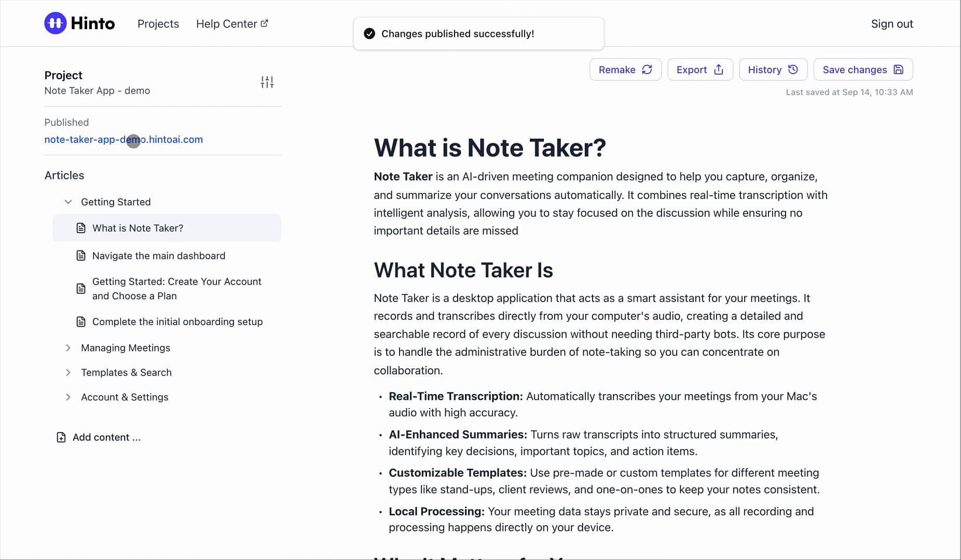This screenshot has height=560, width=961.
Task: Click the History clock icon
Action: coord(793,69)
